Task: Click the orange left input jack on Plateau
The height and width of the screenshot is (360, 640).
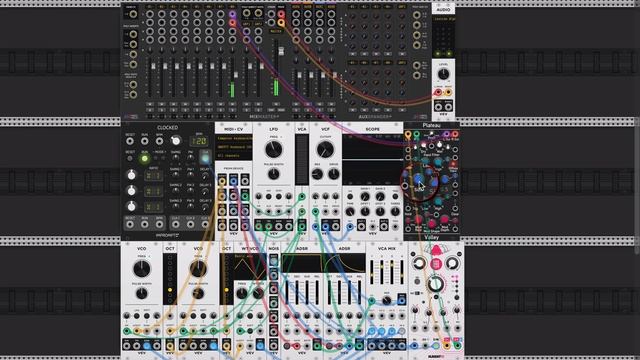Action: 408,134
